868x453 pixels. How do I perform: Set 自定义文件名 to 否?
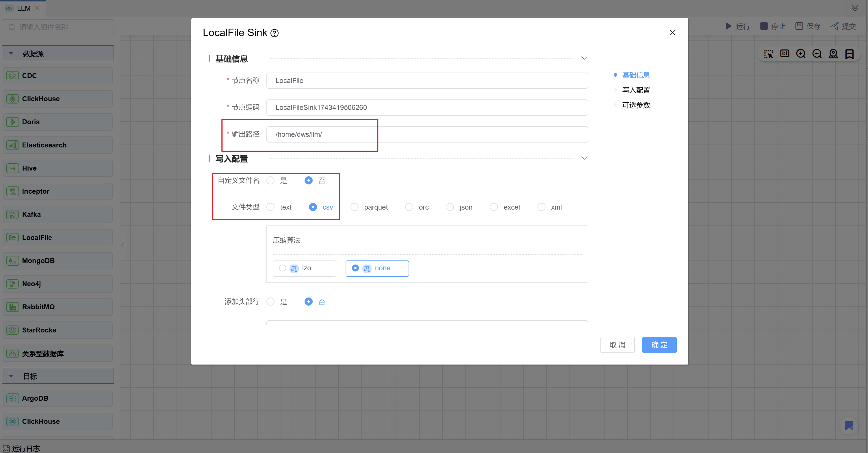pyautogui.click(x=308, y=181)
